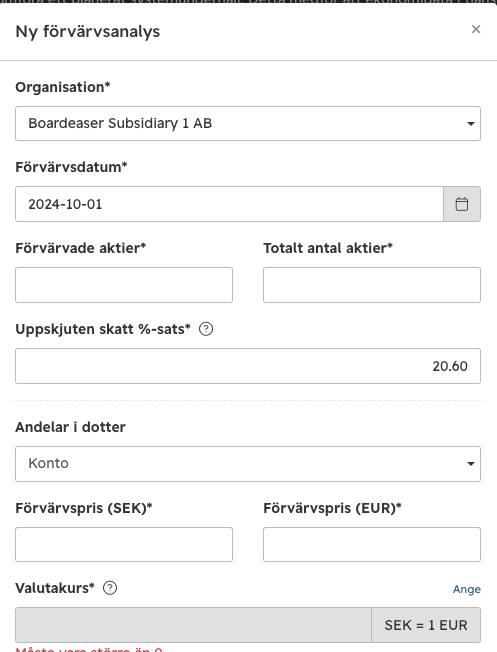Show help tooltip for Valutakurs
The width and height of the screenshot is (497, 652).
coord(110,588)
